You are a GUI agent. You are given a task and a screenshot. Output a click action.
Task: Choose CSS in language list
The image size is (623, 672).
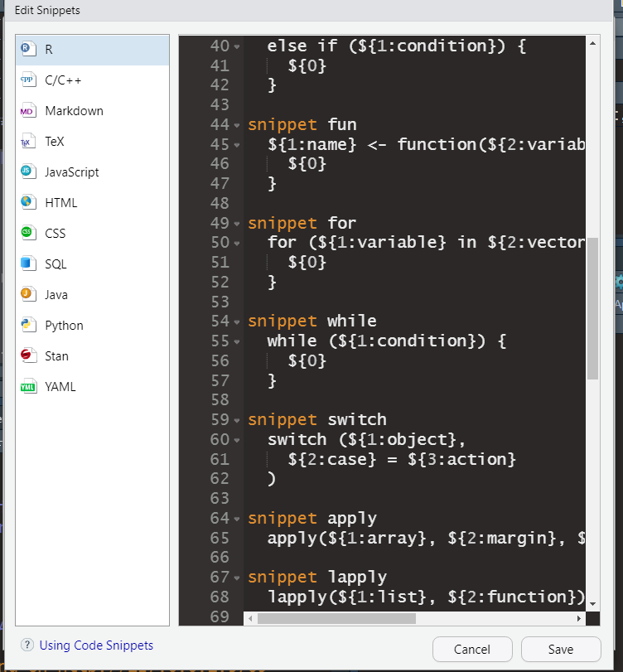point(93,234)
